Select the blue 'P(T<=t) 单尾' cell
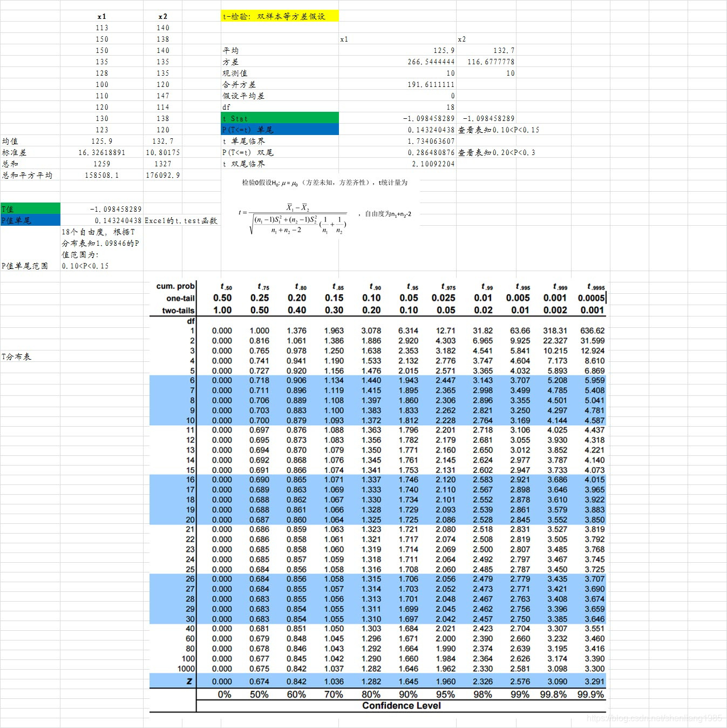The width and height of the screenshot is (727, 728). click(280, 130)
